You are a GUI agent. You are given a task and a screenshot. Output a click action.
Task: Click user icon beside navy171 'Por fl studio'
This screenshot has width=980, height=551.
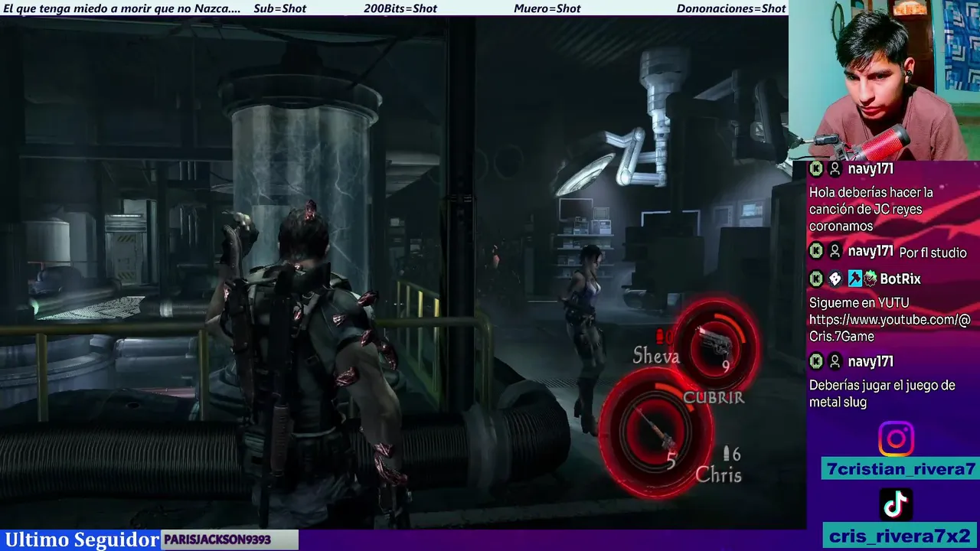(x=835, y=251)
